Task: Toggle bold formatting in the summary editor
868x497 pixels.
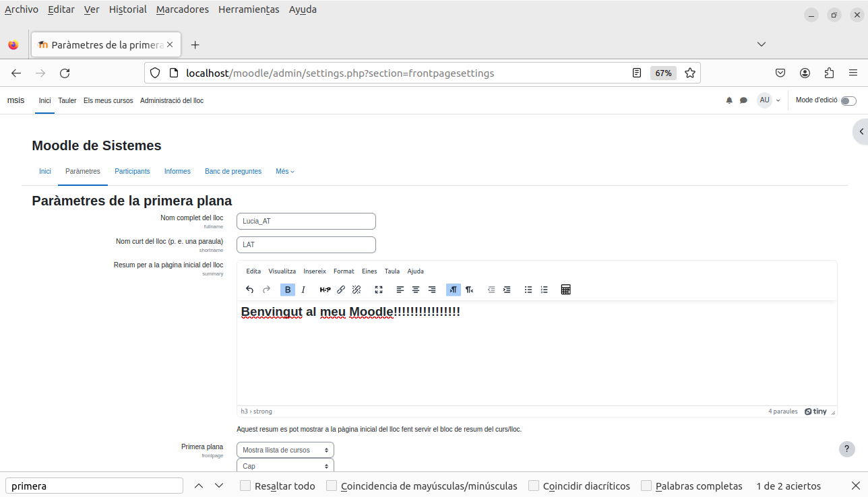Action: [288, 290]
